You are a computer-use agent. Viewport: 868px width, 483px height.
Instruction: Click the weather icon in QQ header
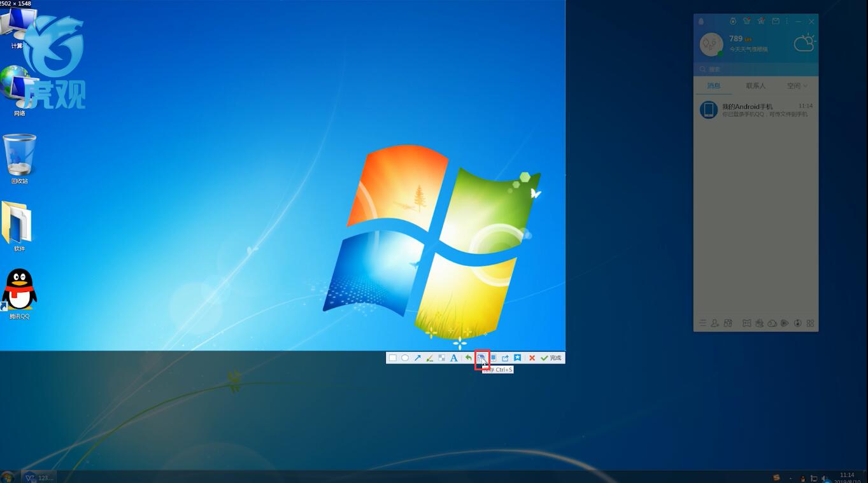click(804, 43)
